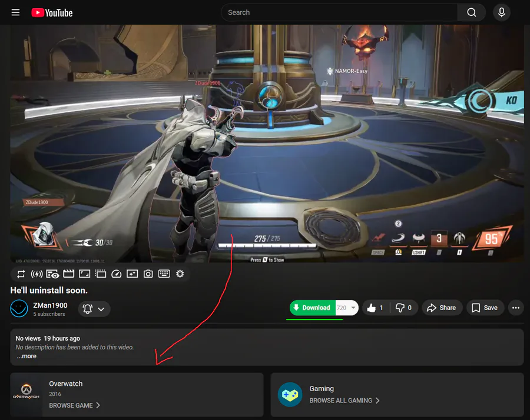Click into the Search input field

(x=339, y=12)
